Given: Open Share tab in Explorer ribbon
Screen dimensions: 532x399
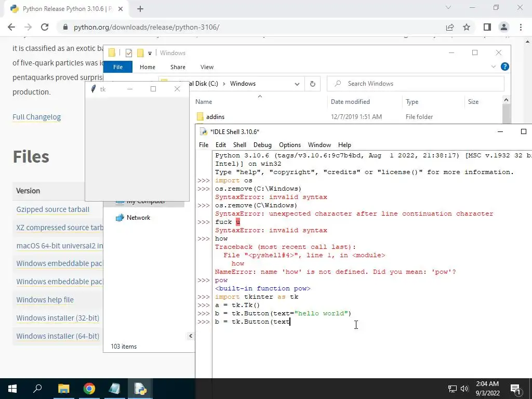Looking at the screenshot, I should [x=178, y=67].
